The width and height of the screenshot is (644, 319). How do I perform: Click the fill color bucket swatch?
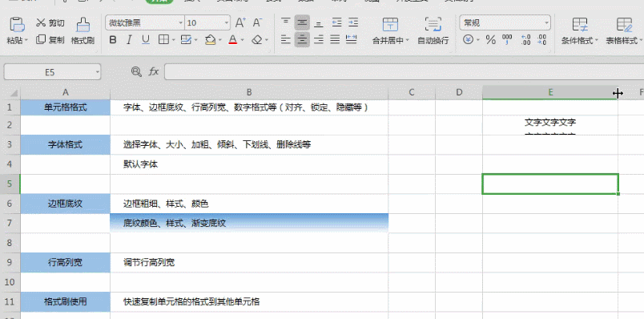tap(211, 40)
